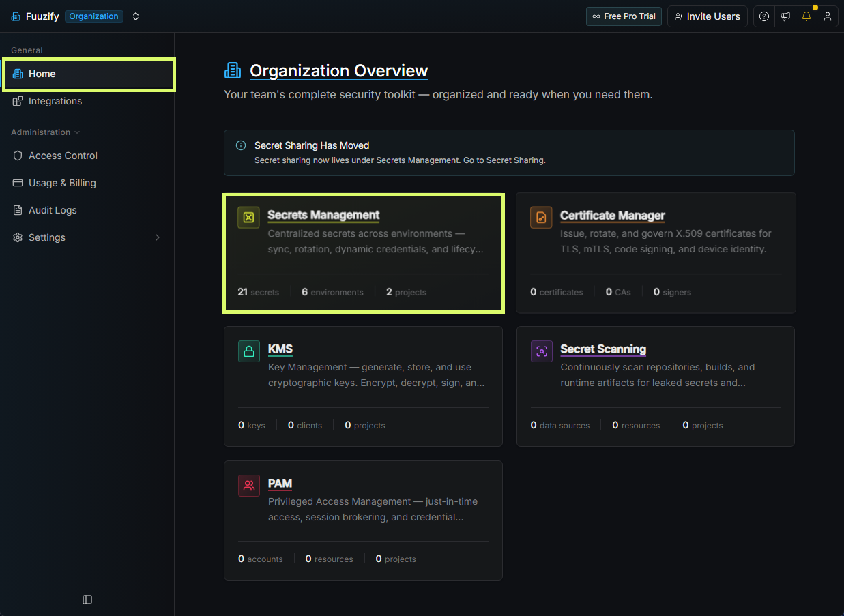Click the Secrets Management card icon

pyautogui.click(x=248, y=218)
